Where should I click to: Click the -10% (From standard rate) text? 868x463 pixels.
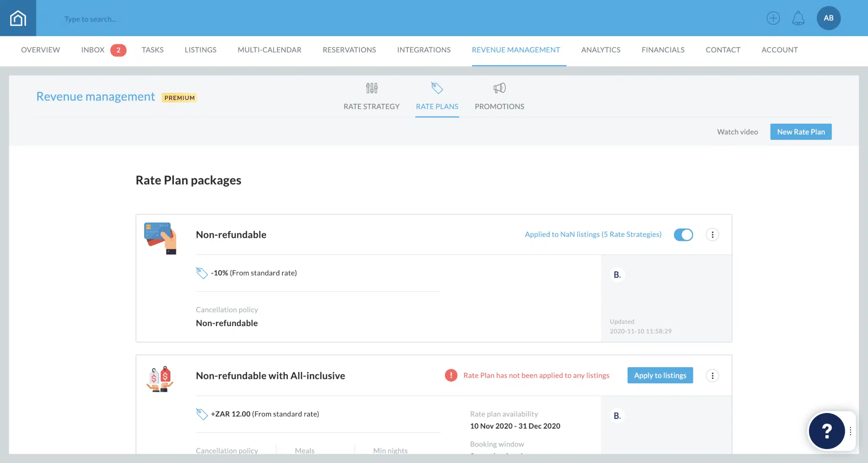coord(254,273)
